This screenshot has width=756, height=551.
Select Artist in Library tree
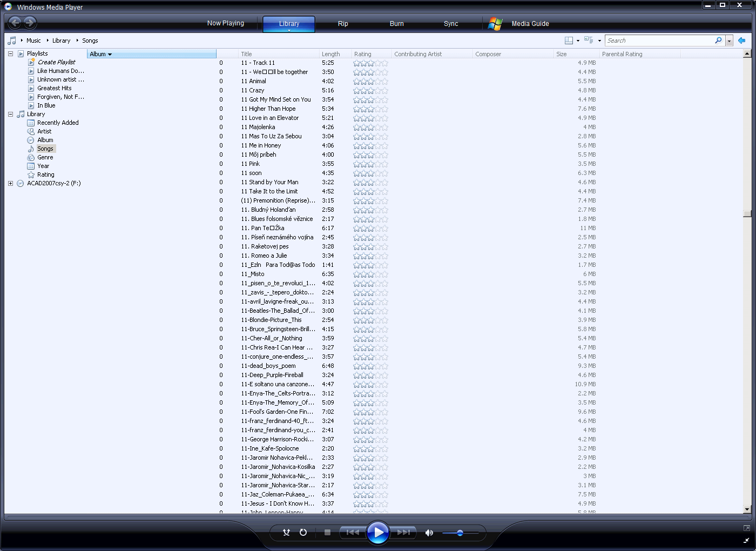coord(44,131)
